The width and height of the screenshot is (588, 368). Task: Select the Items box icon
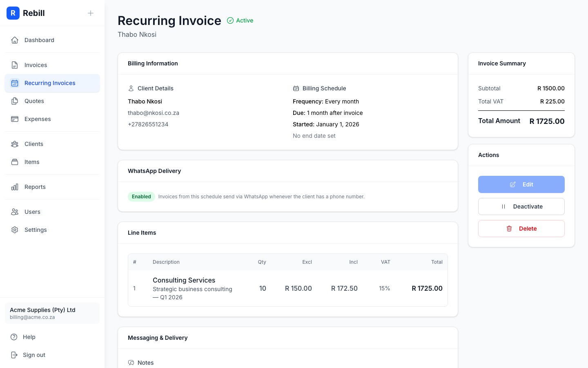[x=15, y=162]
